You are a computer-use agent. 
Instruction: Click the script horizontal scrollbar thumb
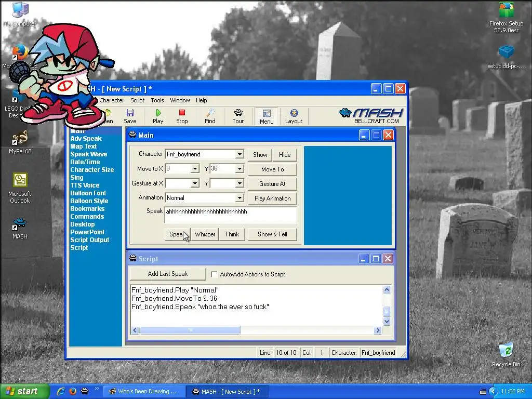(190, 330)
